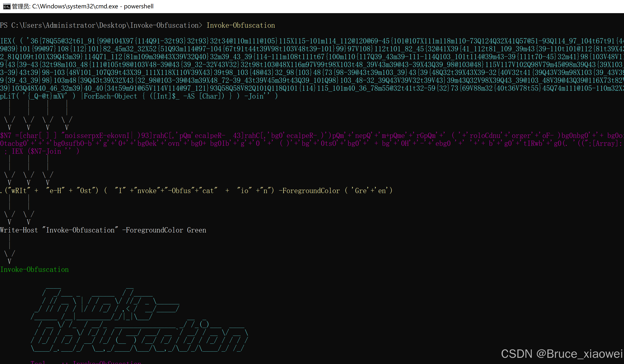Image resolution: width=624 pixels, height=364 pixels.
Task: Click the CSDN @Bruce_xiaowei watermark
Action: tap(562, 353)
